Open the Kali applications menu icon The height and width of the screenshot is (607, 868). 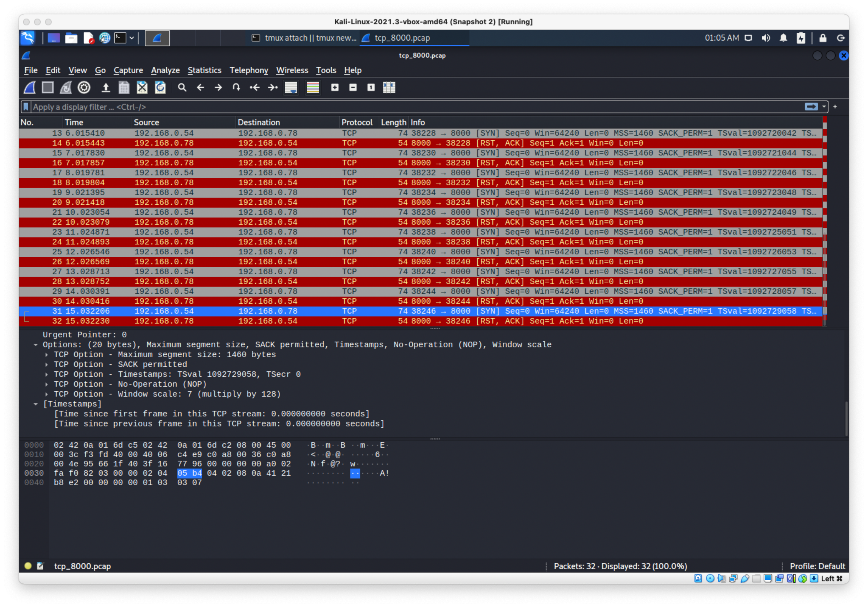point(28,38)
